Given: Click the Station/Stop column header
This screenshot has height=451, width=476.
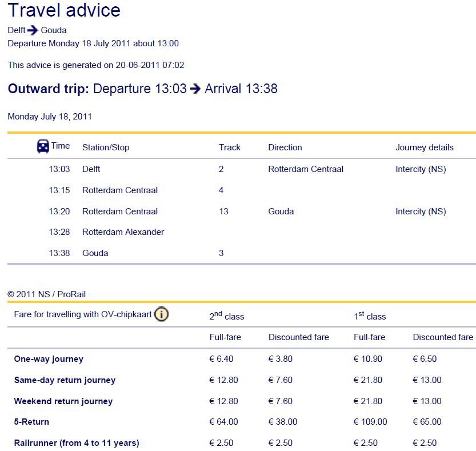Looking at the screenshot, I should click(106, 147).
